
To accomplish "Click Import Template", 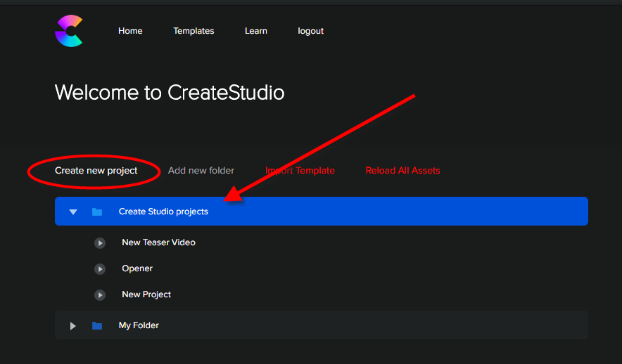I will pos(300,170).
